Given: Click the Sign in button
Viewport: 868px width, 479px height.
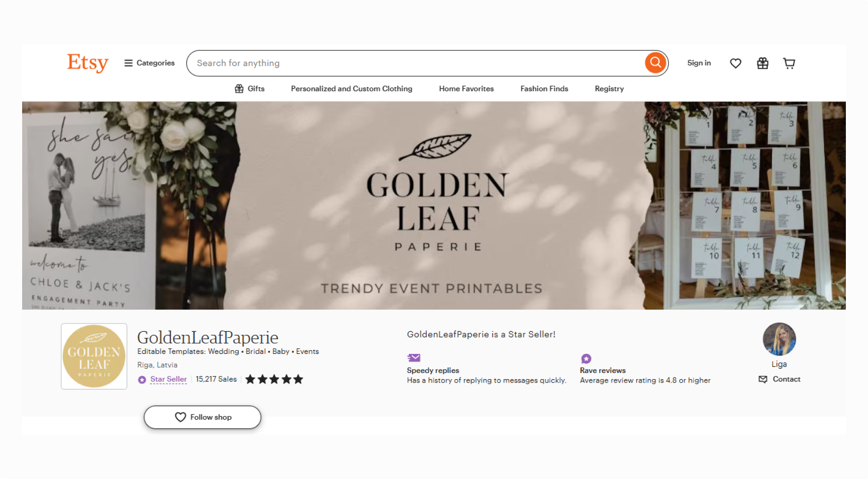Looking at the screenshot, I should (x=699, y=63).
